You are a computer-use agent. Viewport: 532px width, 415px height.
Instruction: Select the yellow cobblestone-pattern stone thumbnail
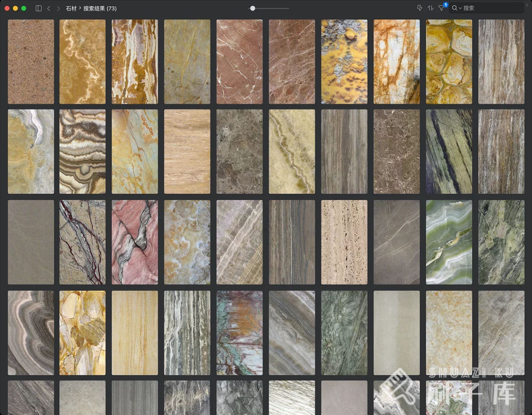449,62
